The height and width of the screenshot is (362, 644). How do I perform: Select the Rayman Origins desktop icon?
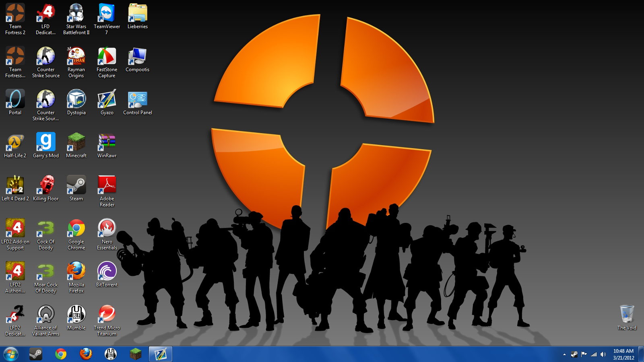(x=76, y=62)
